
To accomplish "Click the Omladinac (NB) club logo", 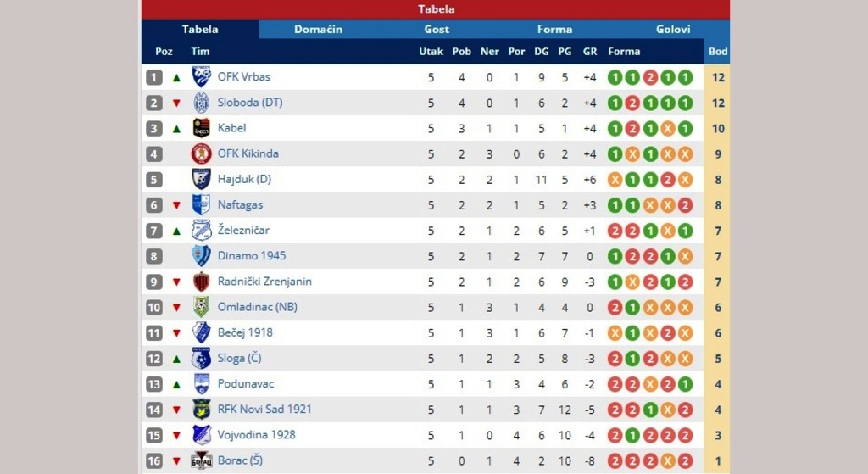I will click(x=201, y=307).
